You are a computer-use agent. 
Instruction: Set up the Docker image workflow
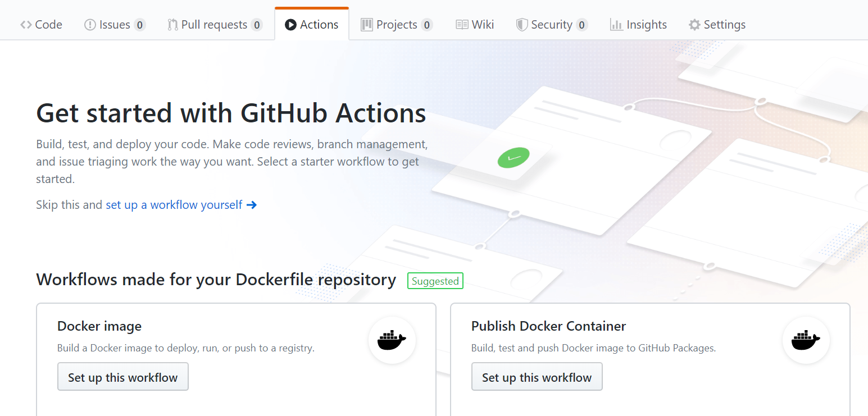(x=123, y=377)
